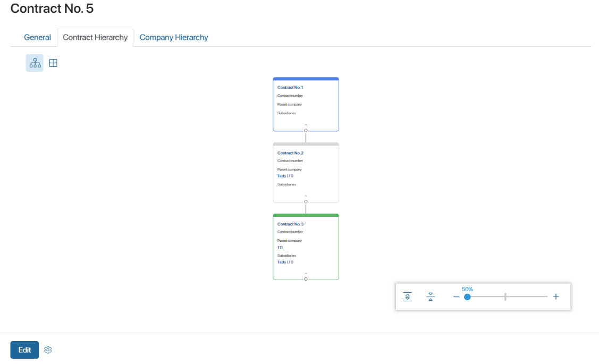This screenshot has height=364, width=599.
Task: Open Tasty LTD parent company in Contract No. 2
Action: coord(285,176)
